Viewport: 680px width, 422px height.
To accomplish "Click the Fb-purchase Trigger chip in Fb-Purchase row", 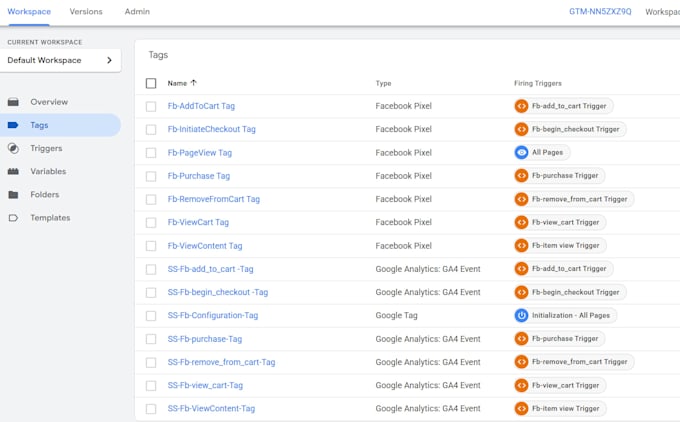I will coord(559,176).
